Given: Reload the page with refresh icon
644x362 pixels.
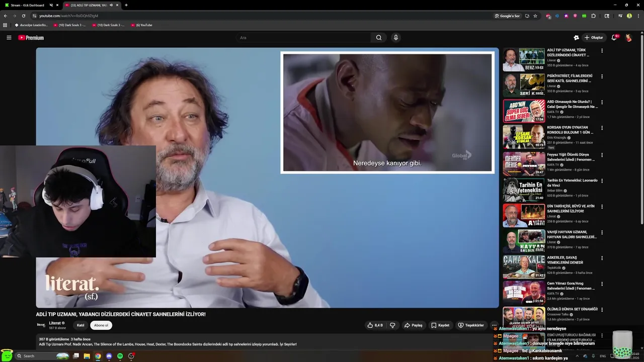Looking at the screenshot, I should [x=23, y=16].
